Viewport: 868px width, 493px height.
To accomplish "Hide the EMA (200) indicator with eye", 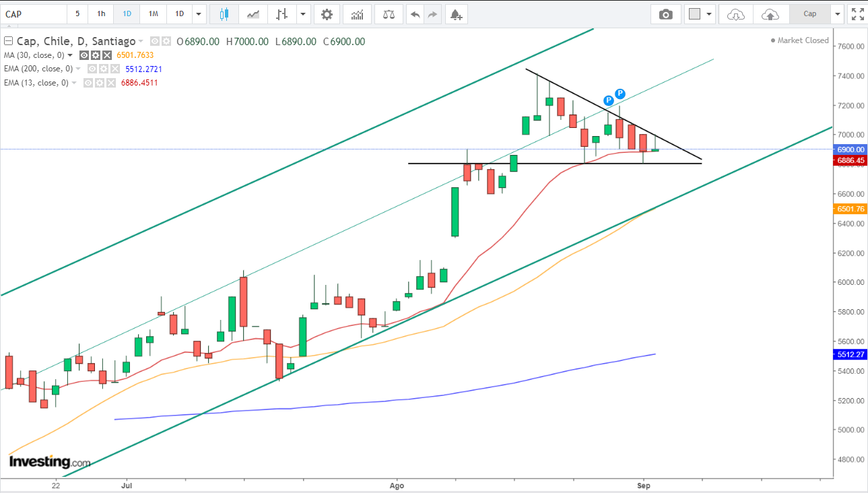I will click(92, 69).
